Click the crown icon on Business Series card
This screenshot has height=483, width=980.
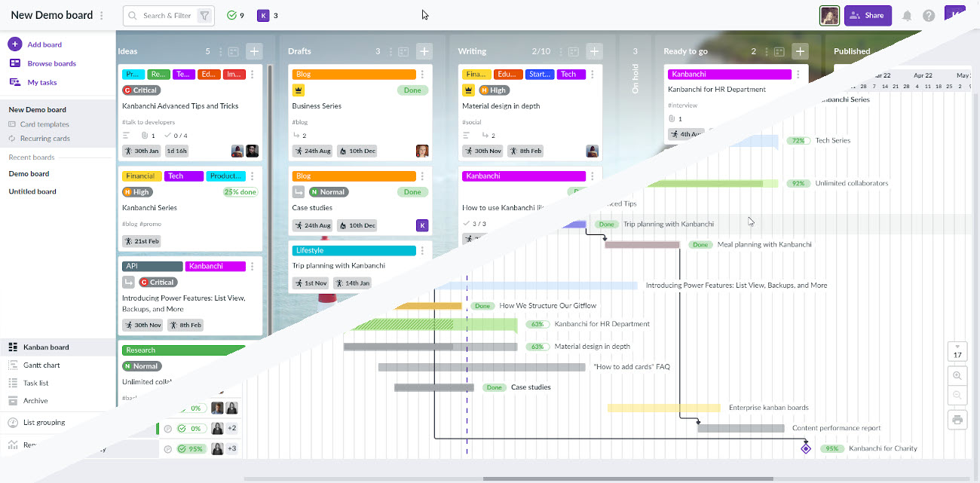tap(299, 90)
